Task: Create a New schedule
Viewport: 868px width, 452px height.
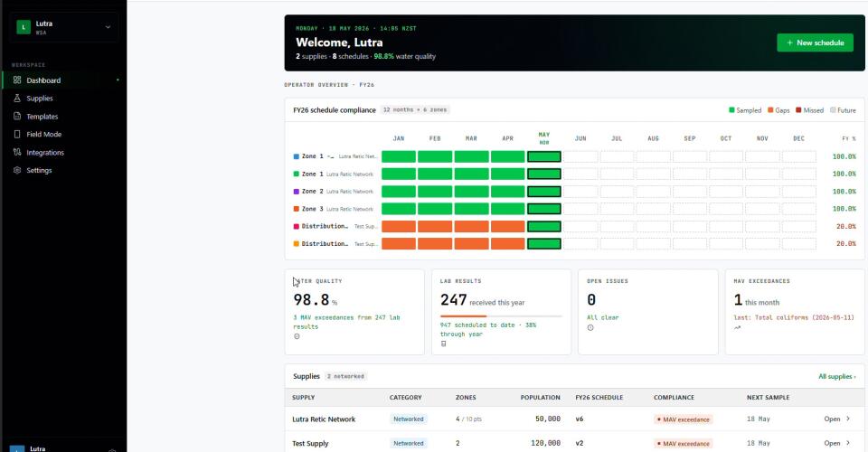Action: click(x=815, y=42)
